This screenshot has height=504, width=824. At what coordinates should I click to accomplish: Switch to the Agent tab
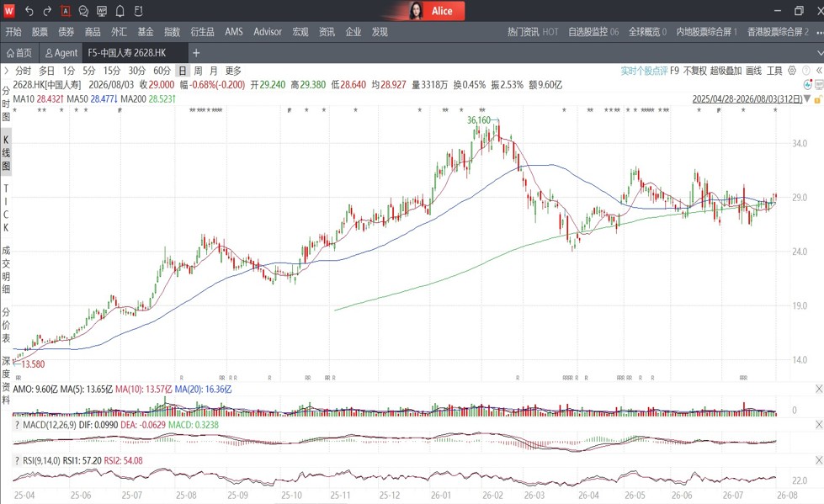61,53
